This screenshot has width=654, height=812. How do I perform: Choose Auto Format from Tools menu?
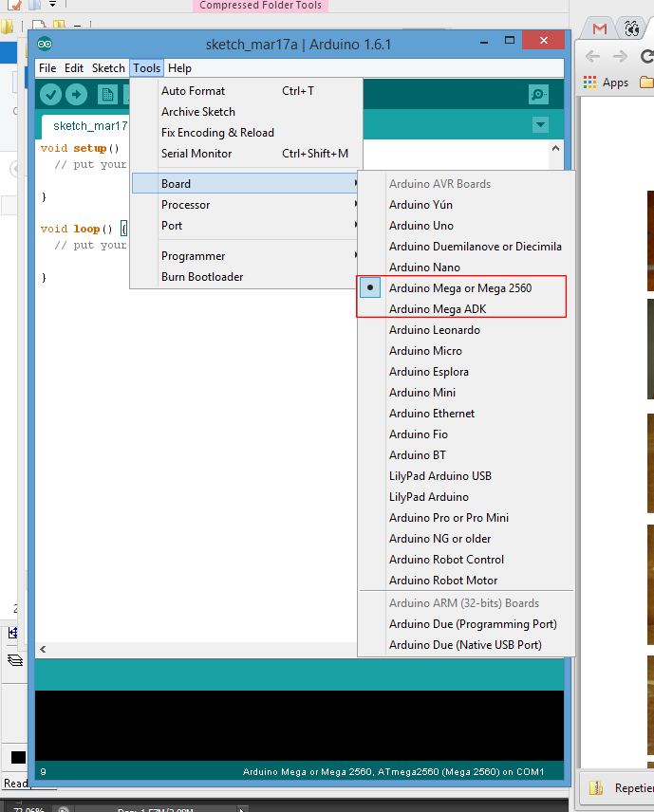[194, 91]
